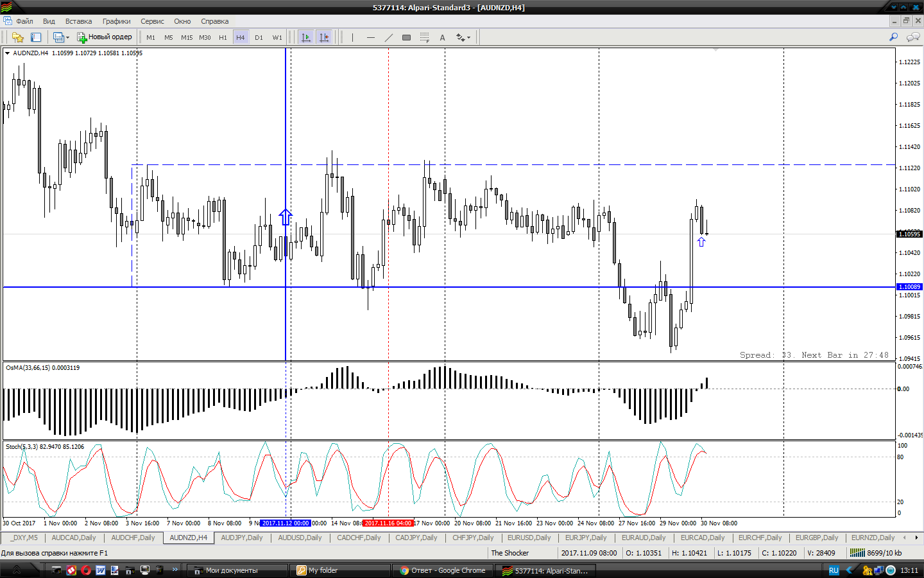This screenshot has height=578, width=924.
Task: Click the blue up arrow near 1.10595 price
Action: click(x=701, y=241)
